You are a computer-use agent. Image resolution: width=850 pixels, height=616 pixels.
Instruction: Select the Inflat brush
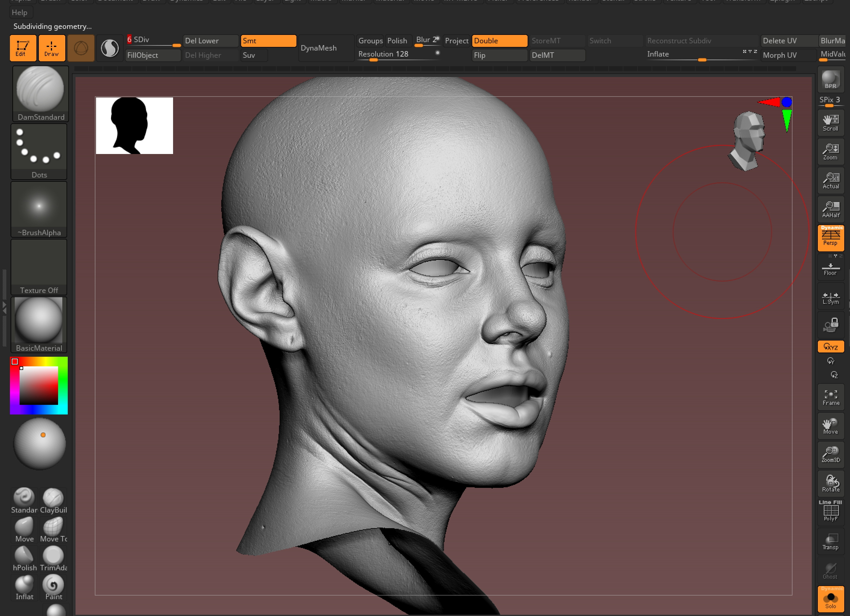point(24,587)
